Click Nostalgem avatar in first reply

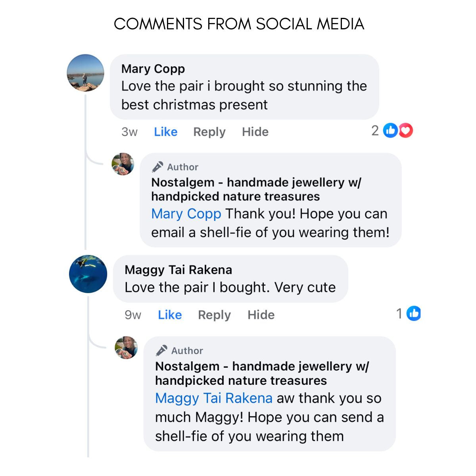(x=123, y=164)
